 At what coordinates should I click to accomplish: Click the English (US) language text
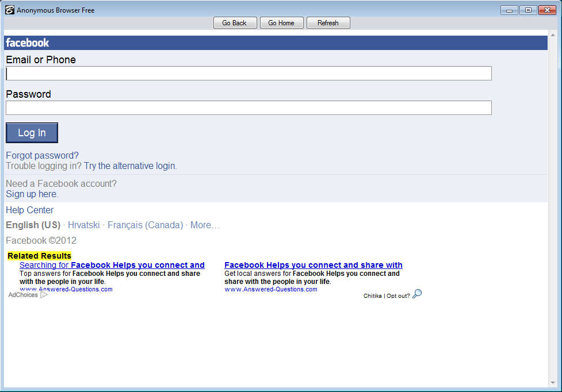pyautogui.click(x=33, y=225)
